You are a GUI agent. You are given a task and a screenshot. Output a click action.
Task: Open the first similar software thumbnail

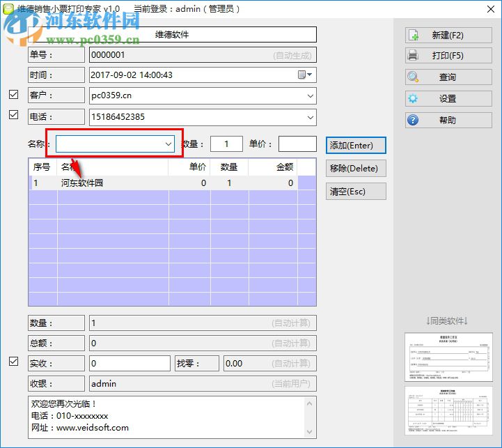point(446,356)
